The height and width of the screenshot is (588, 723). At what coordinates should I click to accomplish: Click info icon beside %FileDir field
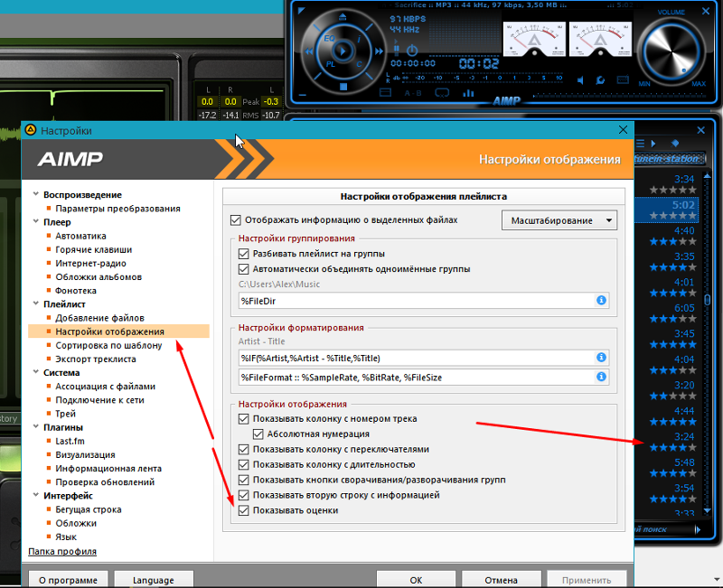(601, 301)
